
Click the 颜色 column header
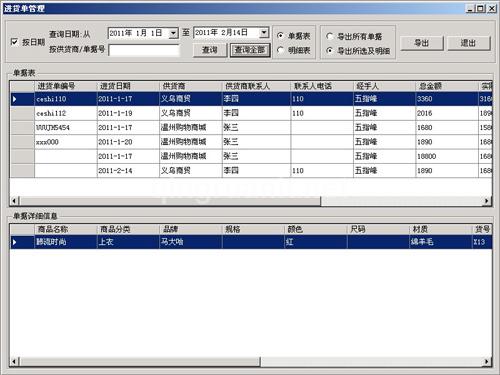point(316,229)
